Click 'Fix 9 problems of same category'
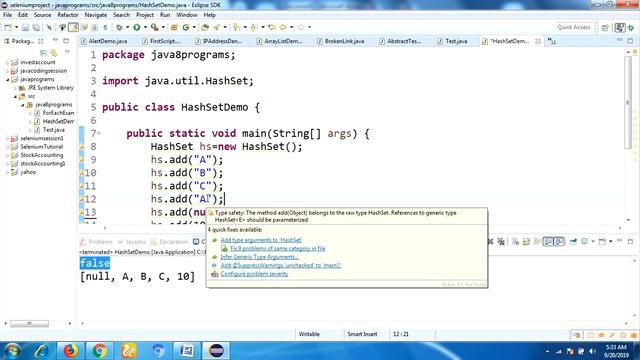The image size is (640, 360). 278,249
